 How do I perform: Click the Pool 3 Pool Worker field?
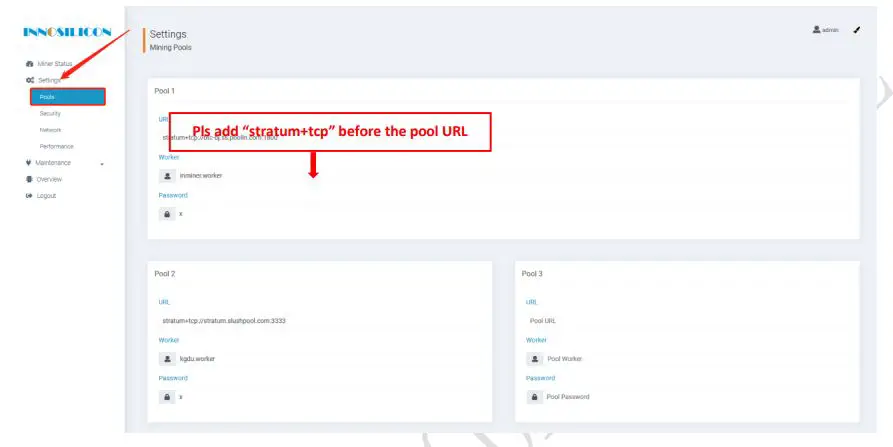tap(695, 359)
